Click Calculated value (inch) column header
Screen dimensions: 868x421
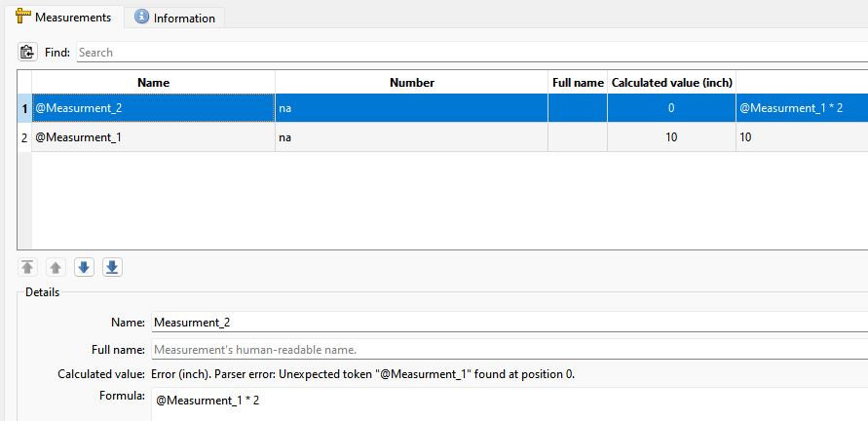click(x=671, y=83)
